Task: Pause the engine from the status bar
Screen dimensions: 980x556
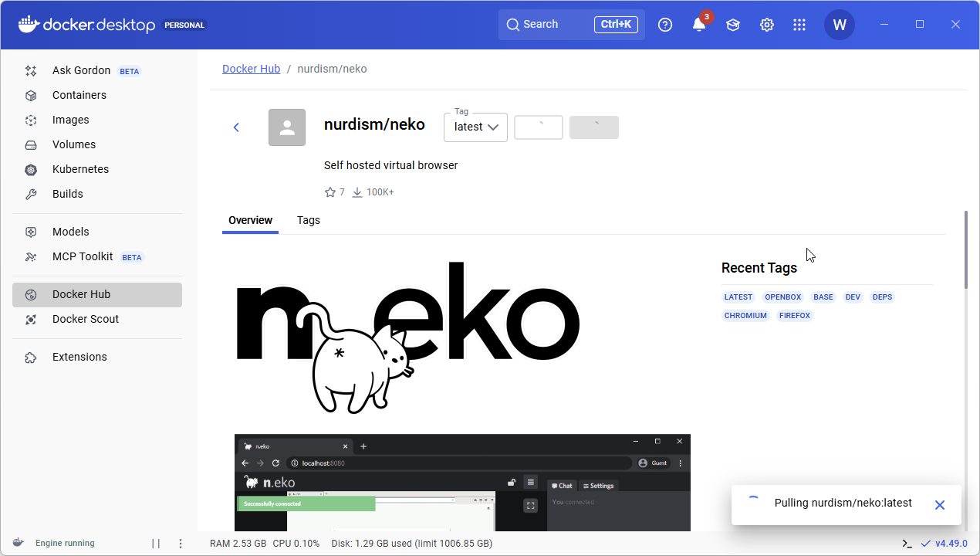Action: tap(156, 543)
